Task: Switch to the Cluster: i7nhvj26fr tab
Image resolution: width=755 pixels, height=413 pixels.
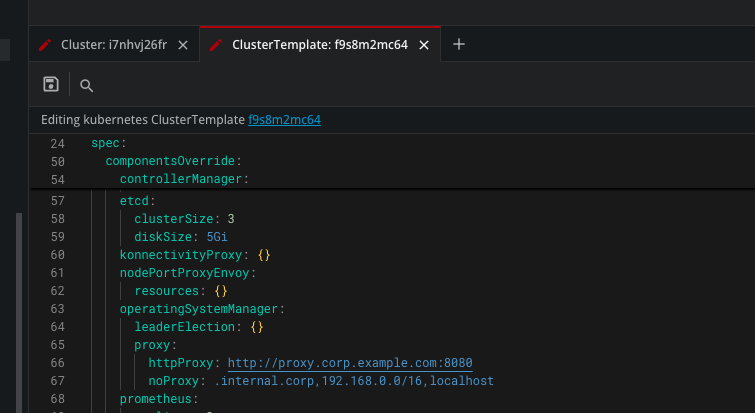Action: 114,45
